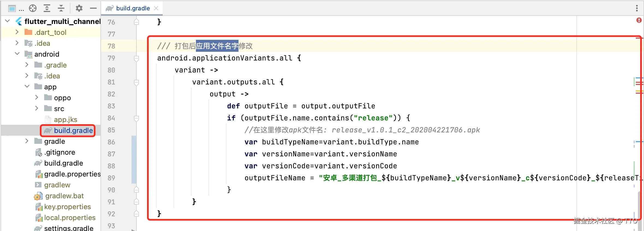Toggle code fold marker on line 79
Screen dimensions: 644x231
point(136,58)
